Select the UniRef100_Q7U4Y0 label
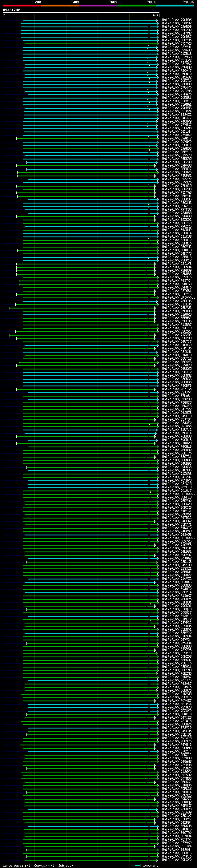The image size is (197, 868). pos(176,88)
